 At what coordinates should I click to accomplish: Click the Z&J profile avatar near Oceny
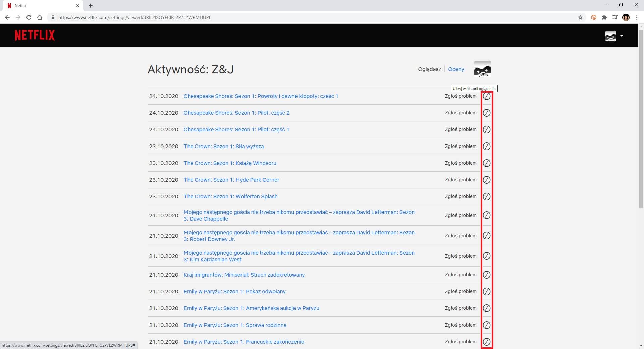coord(482,69)
